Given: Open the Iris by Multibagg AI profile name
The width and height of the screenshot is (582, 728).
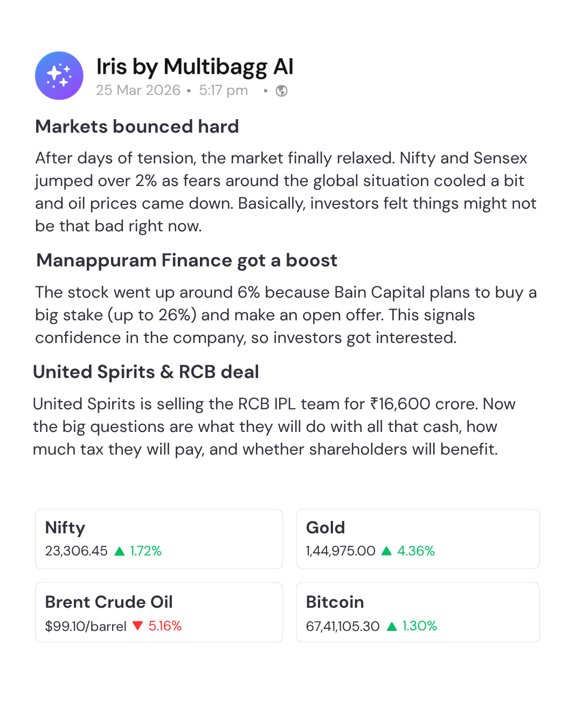Looking at the screenshot, I should pyautogui.click(x=195, y=67).
